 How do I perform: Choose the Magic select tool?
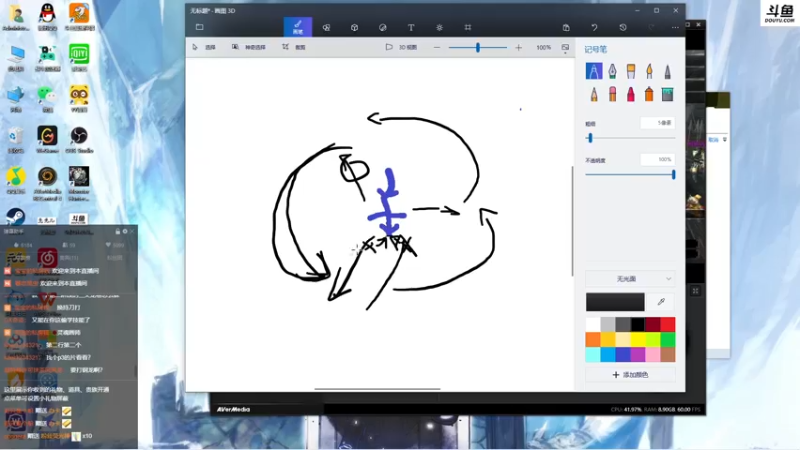(x=249, y=47)
